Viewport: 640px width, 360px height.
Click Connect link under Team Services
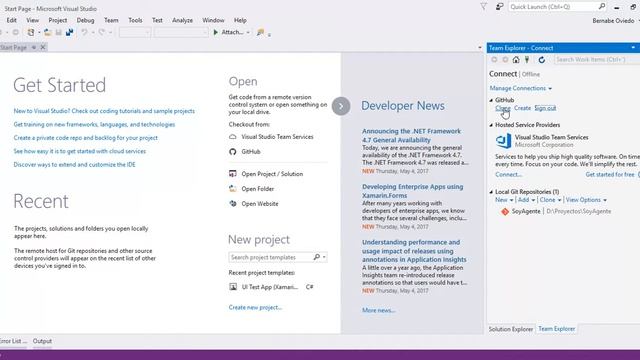tap(508, 175)
